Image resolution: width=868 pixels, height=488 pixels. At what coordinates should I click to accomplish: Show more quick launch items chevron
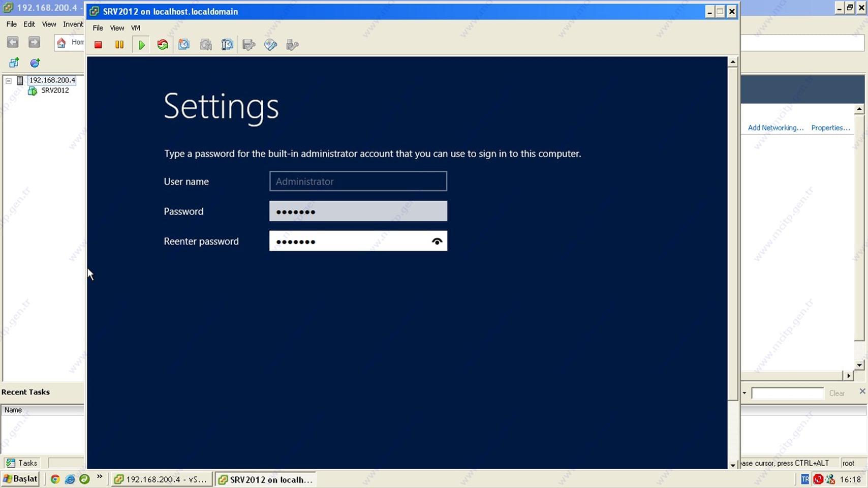[x=100, y=476]
